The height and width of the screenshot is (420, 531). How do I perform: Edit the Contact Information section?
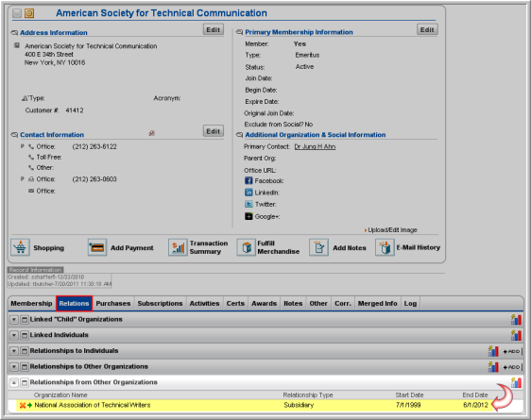(214, 131)
